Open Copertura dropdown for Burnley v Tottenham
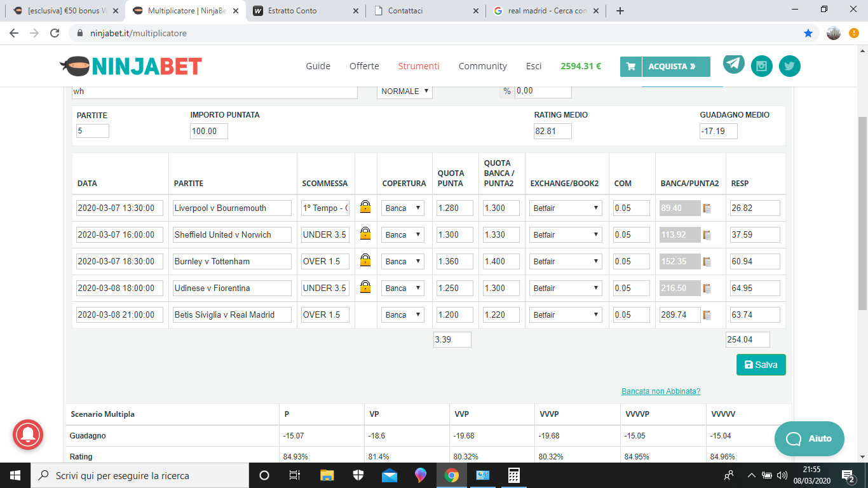This screenshot has width=868, height=488. 403,261
